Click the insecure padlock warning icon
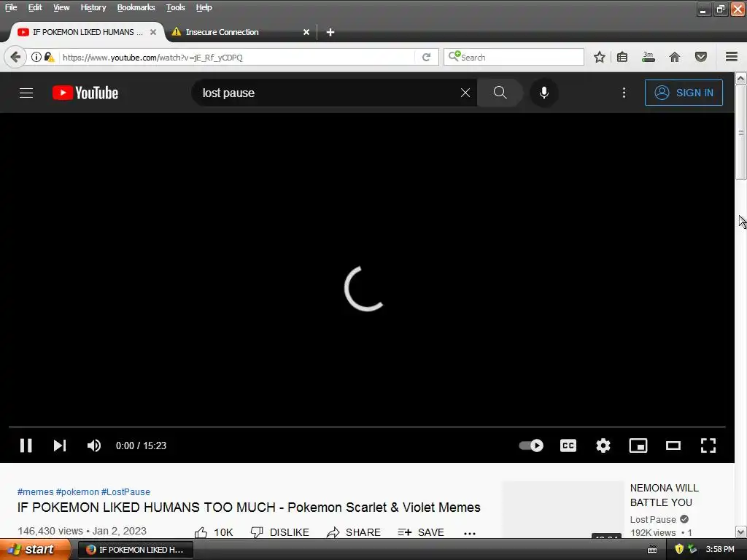This screenshot has height=560, width=747. pos(49,57)
